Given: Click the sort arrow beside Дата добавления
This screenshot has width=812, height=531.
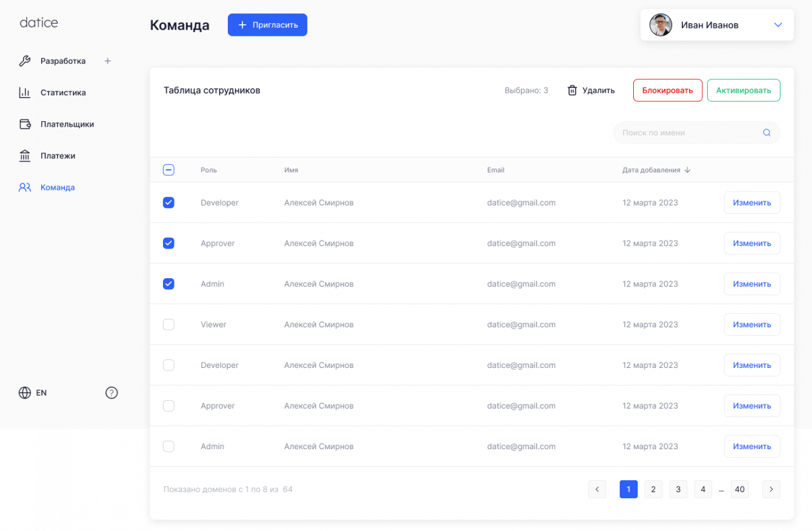Looking at the screenshot, I should (687, 170).
